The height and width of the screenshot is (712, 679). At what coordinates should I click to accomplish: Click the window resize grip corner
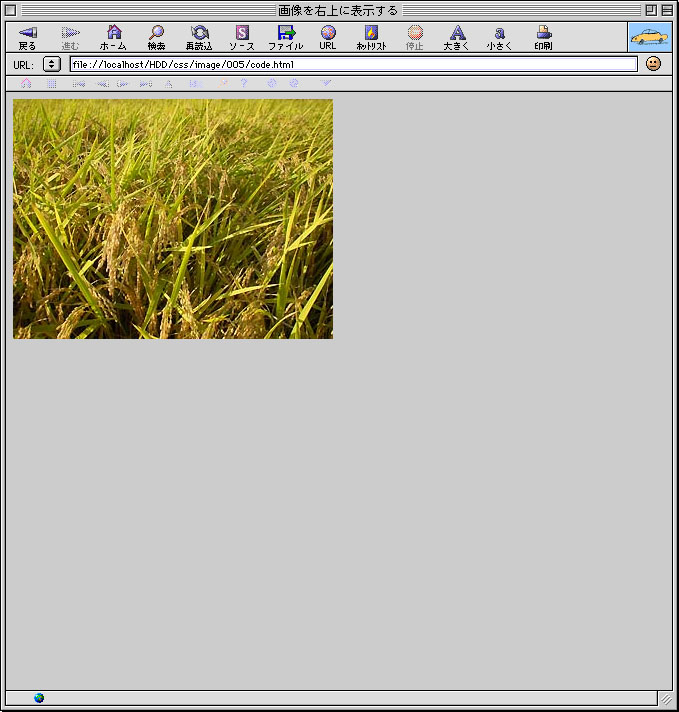666,698
